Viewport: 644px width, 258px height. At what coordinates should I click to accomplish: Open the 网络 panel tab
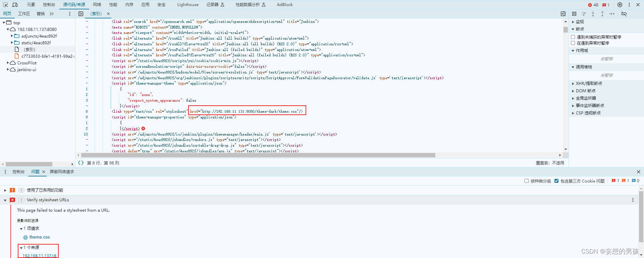[97, 5]
